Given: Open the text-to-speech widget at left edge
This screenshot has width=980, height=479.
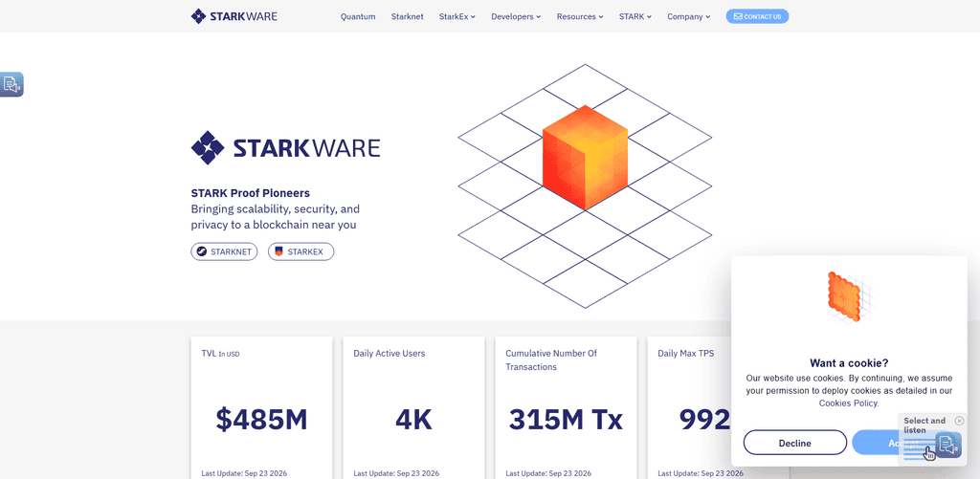Looking at the screenshot, I should tap(11, 84).
